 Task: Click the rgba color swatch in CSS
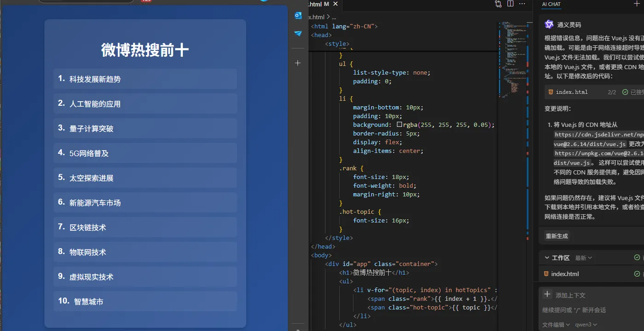tap(399, 125)
